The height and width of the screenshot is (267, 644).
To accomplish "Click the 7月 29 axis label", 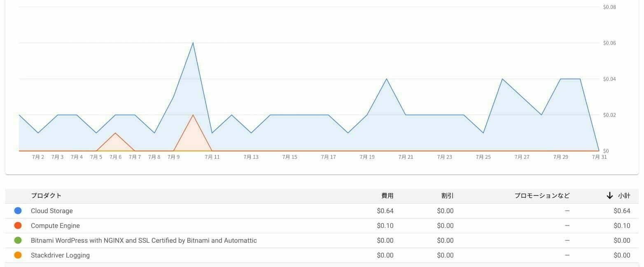I will tap(560, 157).
